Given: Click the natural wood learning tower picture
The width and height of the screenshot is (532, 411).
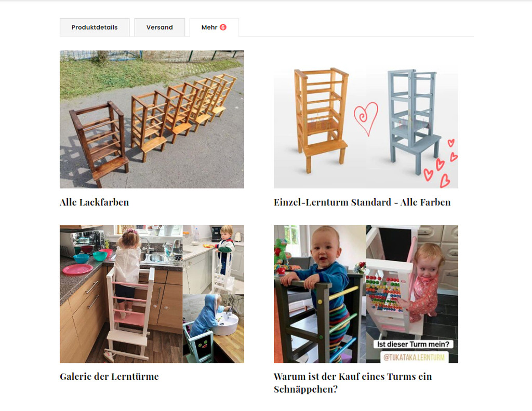Looking at the screenshot, I should (321, 120).
